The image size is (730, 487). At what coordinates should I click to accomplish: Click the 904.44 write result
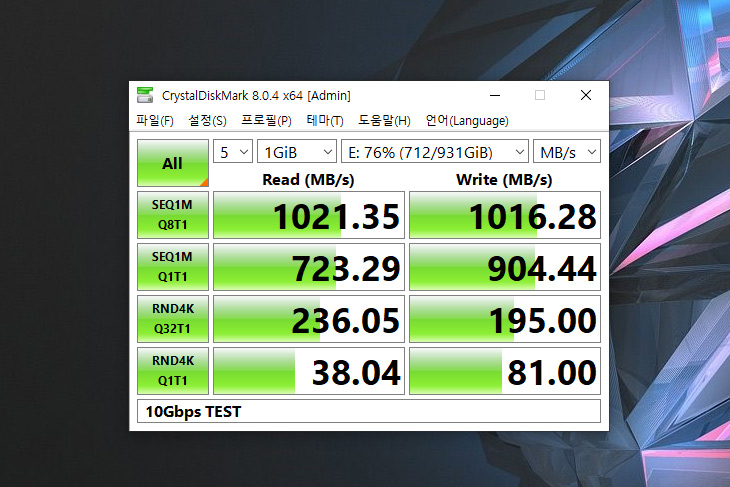(x=505, y=267)
